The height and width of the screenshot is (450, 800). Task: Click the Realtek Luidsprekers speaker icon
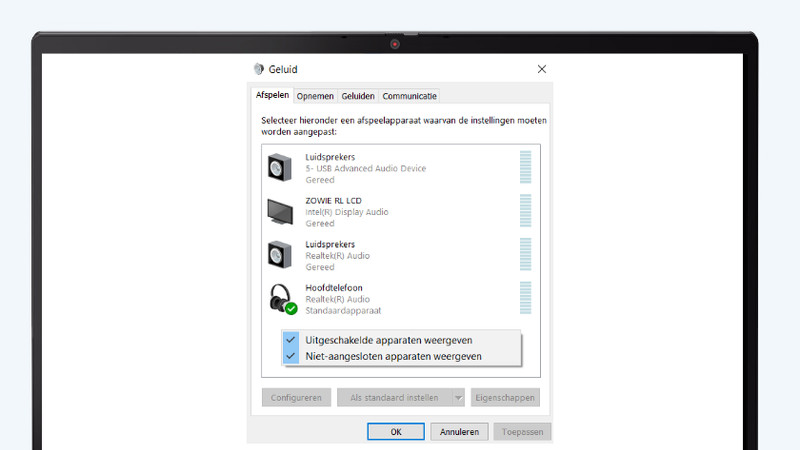(280, 255)
